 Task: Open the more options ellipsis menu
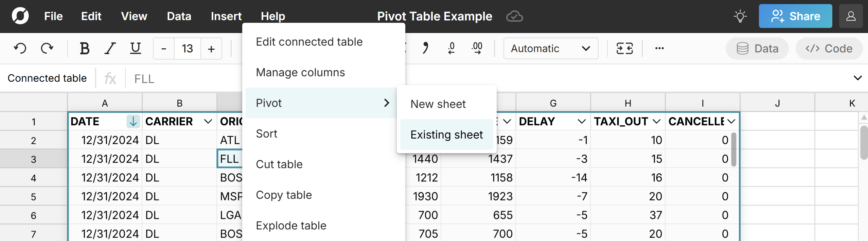point(659,48)
